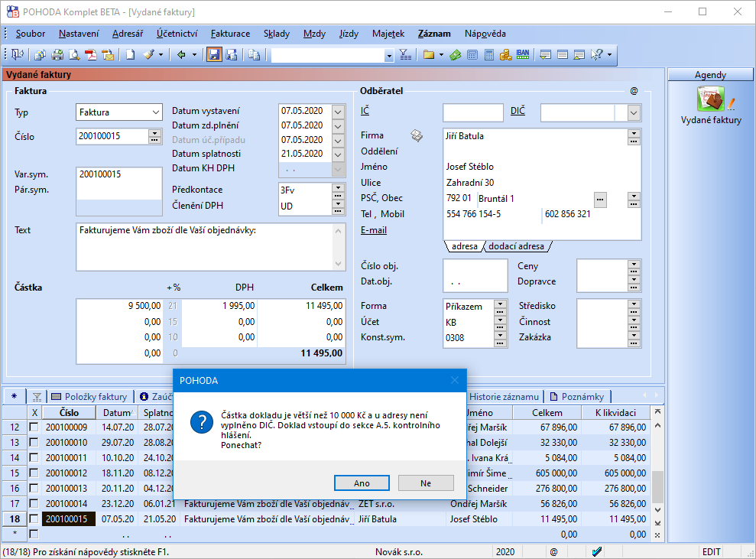The width and height of the screenshot is (756, 559).
Task: Tick the checkbox for invoice 200100010
Action: [x=34, y=442]
